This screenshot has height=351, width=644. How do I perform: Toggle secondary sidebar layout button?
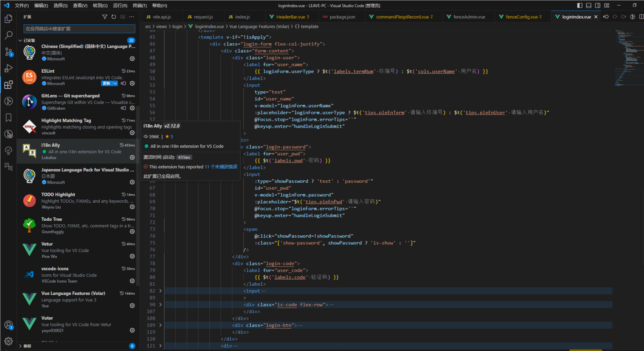tap(597, 5)
